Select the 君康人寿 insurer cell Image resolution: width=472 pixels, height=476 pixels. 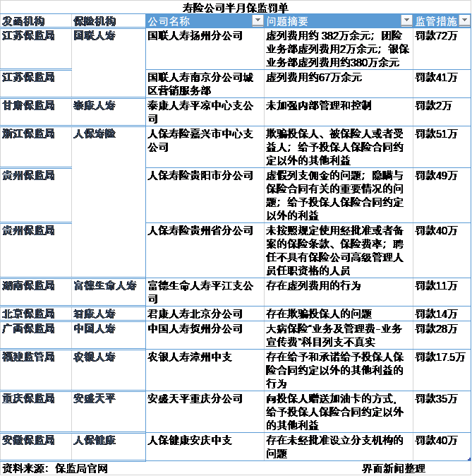click(x=109, y=314)
